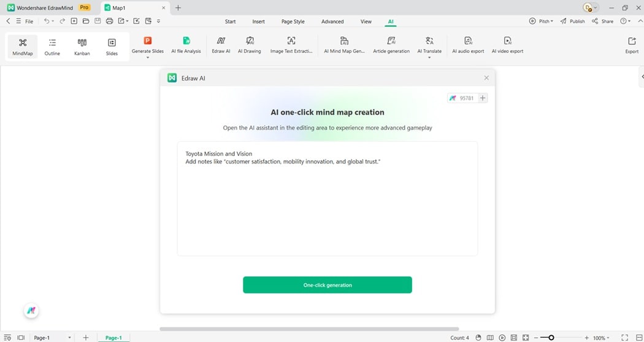Open the AI Translate dropdown arrow
Image resolution: width=644 pixels, height=342 pixels.
coord(429,58)
